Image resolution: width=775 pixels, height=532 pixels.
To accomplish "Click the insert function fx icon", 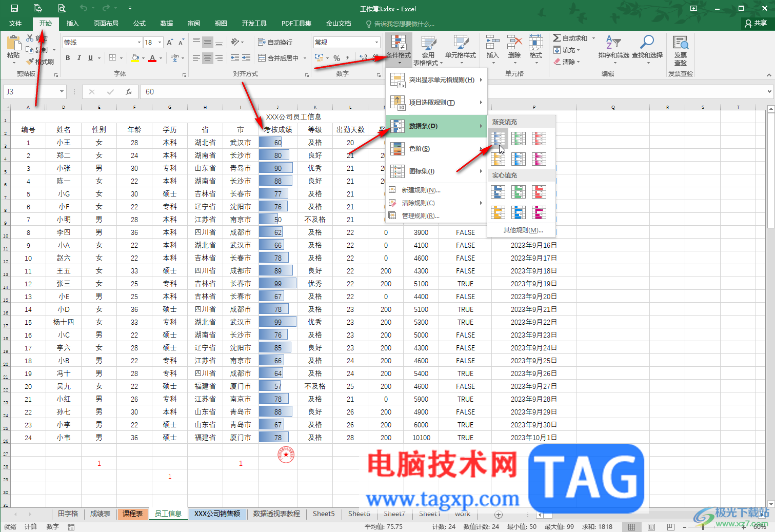I will (x=129, y=92).
